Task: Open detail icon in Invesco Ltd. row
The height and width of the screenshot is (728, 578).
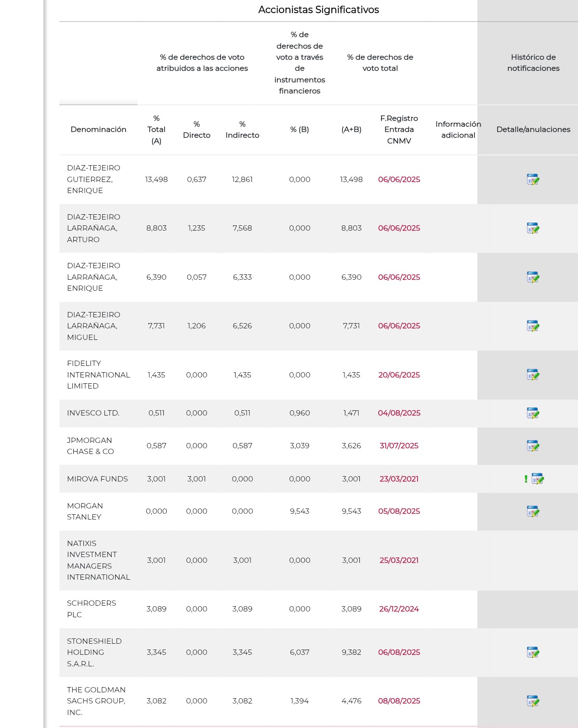Action: coord(533,413)
